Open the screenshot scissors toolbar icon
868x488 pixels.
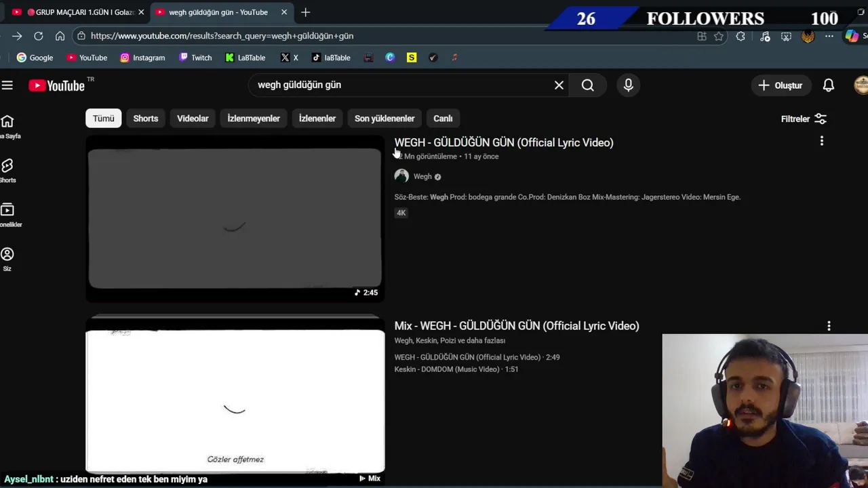click(786, 37)
